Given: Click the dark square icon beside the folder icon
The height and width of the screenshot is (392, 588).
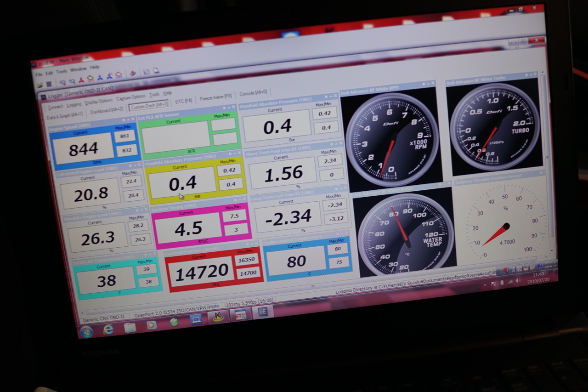Looking at the screenshot, I should tap(48, 84).
